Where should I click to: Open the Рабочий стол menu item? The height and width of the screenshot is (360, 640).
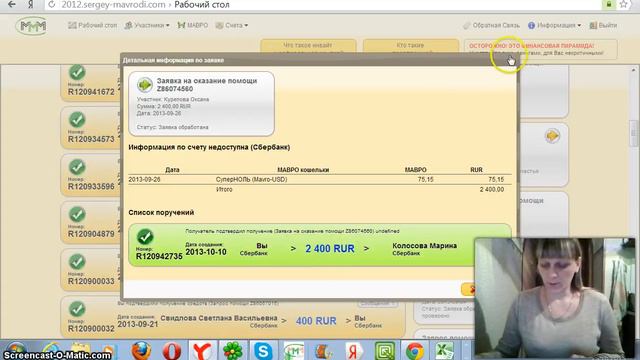point(93,25)
